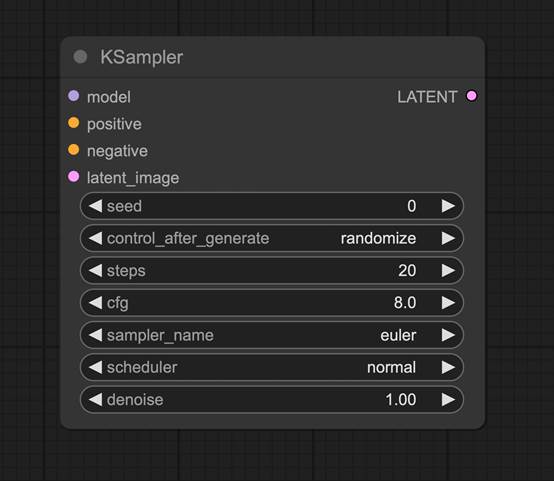Select the KSampler node title bar
The height and width of the screenshot is (481, 554).
[x=272, y=57]
